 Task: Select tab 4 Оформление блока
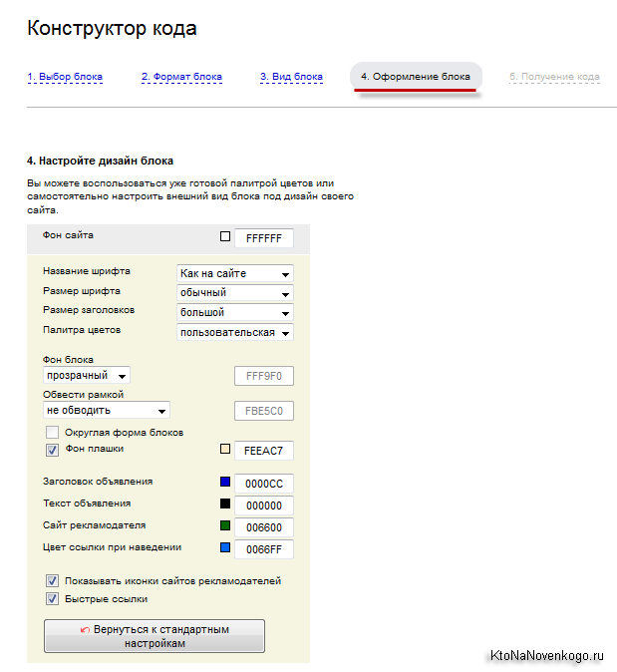point(416,77)
